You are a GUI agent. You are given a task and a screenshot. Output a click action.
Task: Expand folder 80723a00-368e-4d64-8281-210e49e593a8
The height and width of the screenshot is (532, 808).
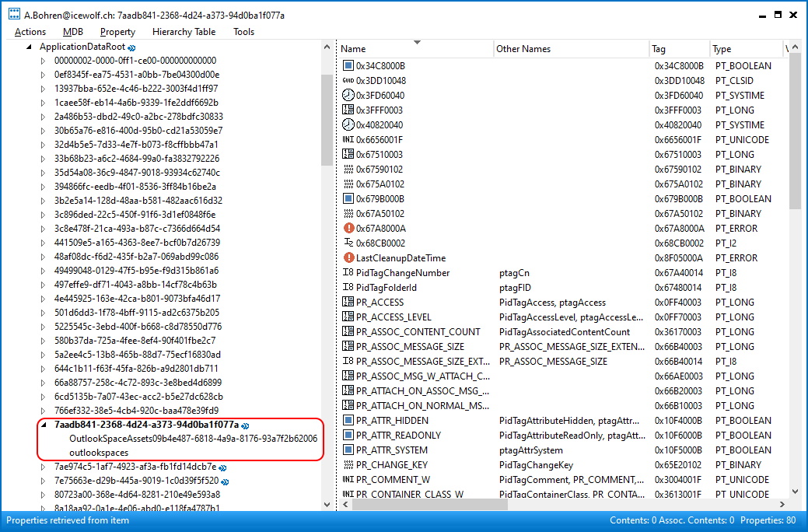[44, 495]
